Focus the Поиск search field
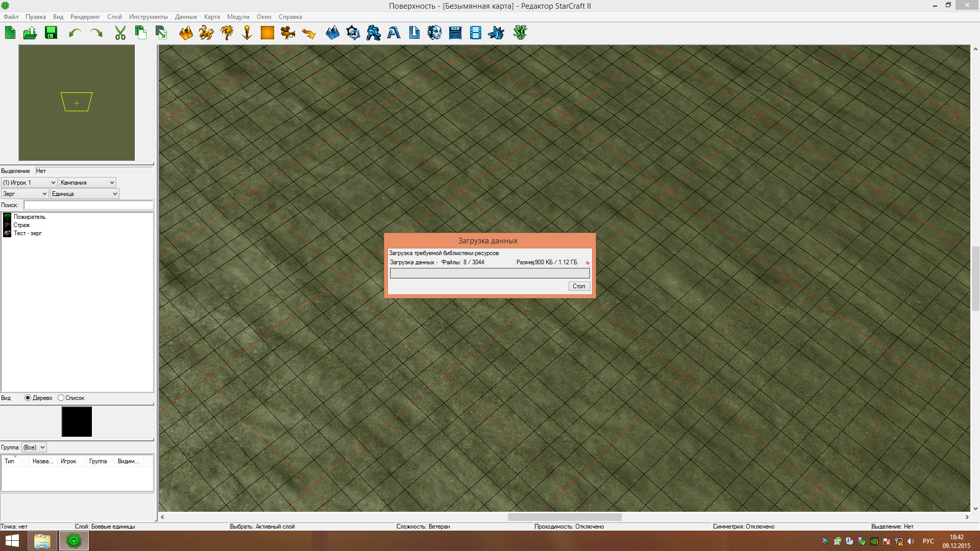 [x=88, y=205]
